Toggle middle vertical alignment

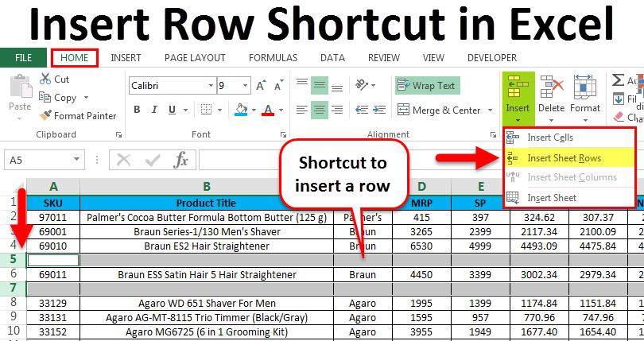coord(320,85)
